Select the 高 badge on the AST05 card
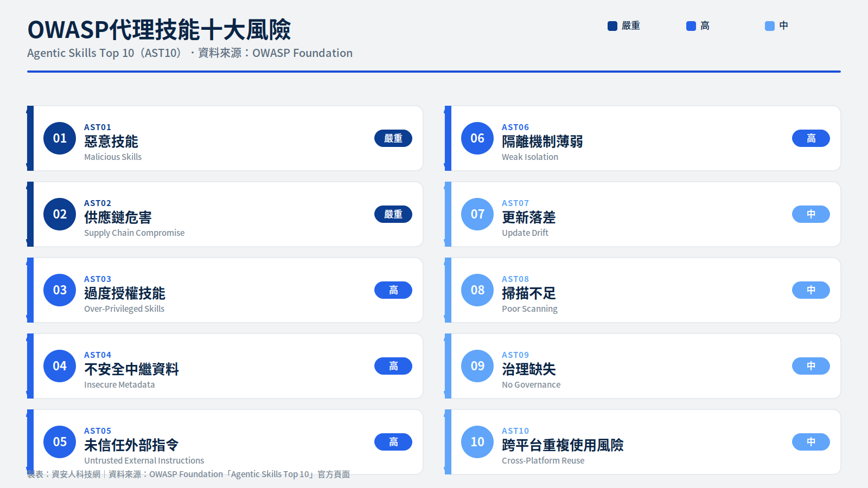The height and width of the screenshot is (488, 868). point(393,442)
